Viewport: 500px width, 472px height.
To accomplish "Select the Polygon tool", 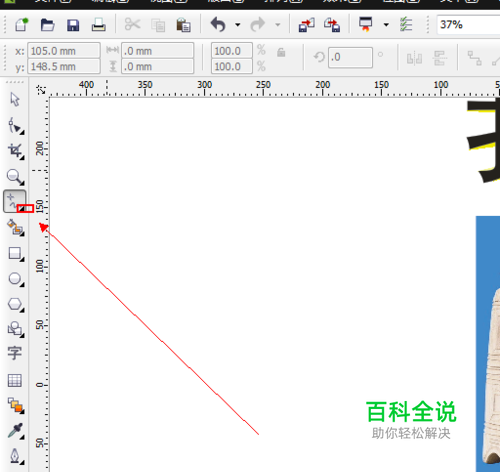I will pyautogui.click(x=15, y=304).
